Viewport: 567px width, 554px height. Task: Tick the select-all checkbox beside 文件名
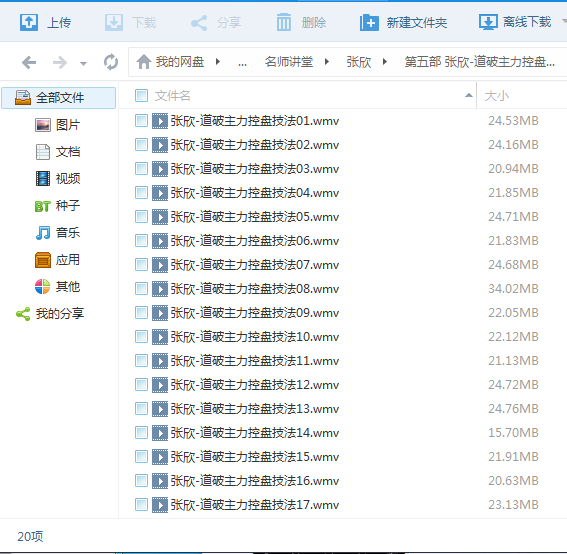(x=141, y=96)
